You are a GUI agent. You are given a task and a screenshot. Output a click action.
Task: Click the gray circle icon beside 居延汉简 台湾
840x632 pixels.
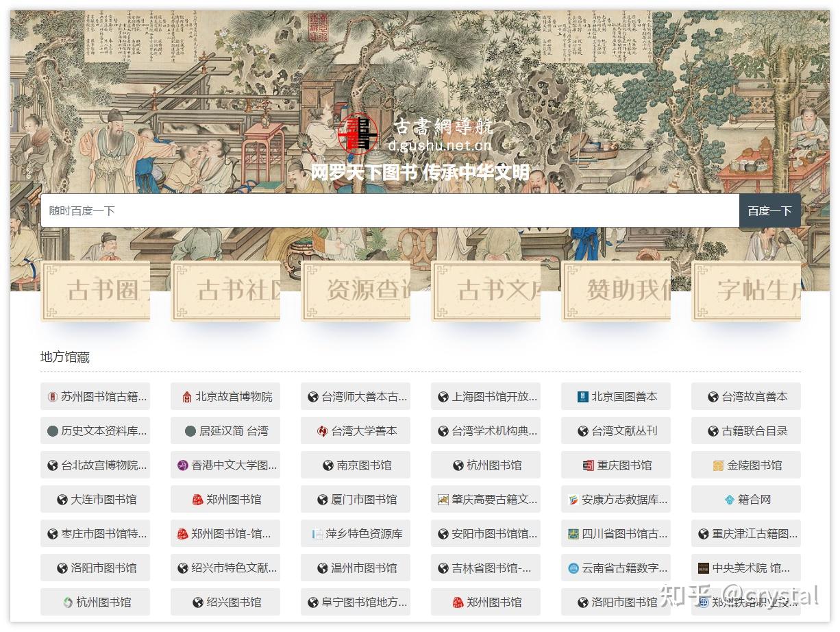tap(190, 431)
